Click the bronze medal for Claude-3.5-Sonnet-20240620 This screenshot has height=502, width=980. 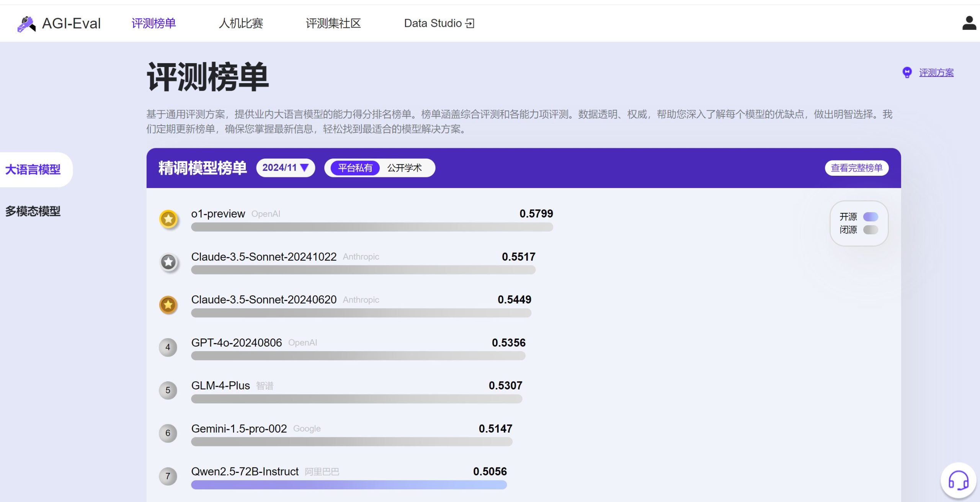coord(168,305)
